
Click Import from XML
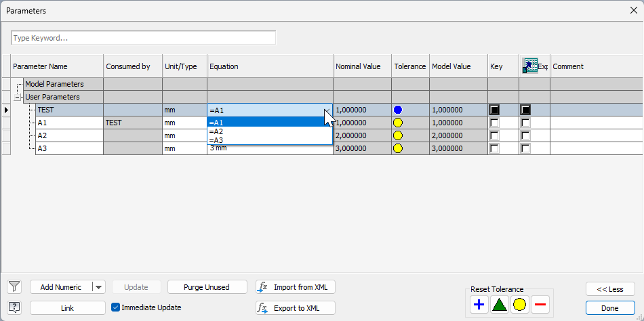296,287
